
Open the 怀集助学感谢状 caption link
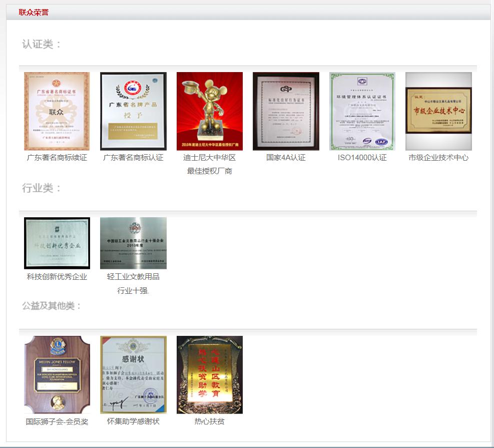pyautogui.click(x=133, y=421)
